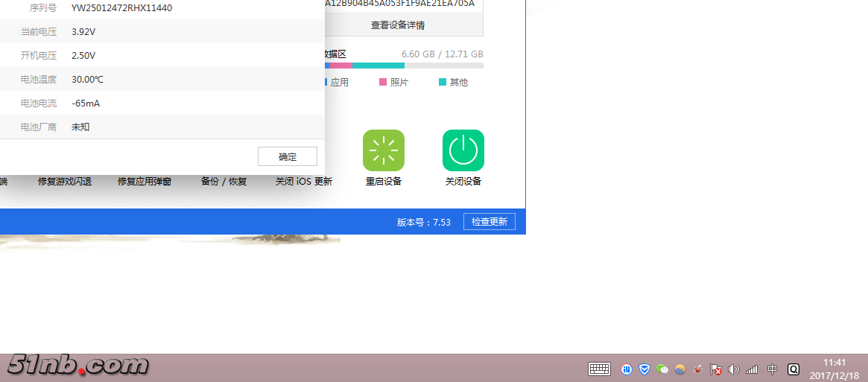Screen dimensions: 868x382
Task: Click the 检查更新 check update button
Action: pyautogui.click(x=489, y=222)
